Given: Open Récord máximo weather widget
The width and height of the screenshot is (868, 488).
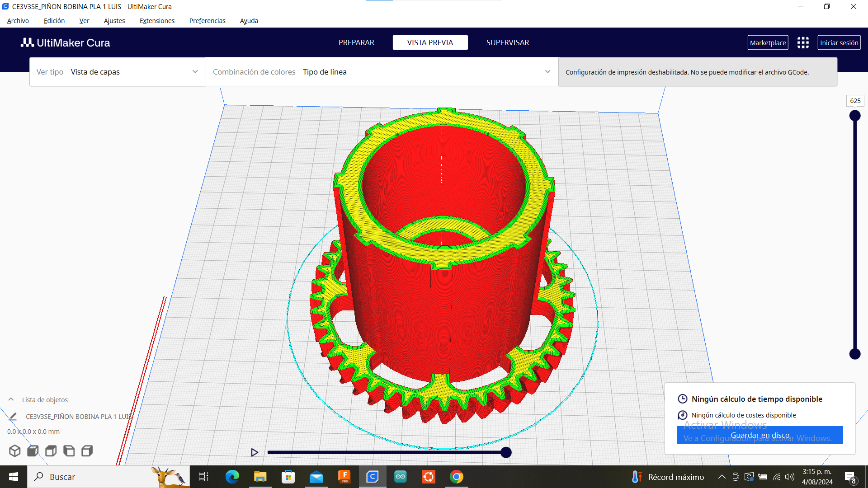Looking at the screenshot, I should (668, 477).
